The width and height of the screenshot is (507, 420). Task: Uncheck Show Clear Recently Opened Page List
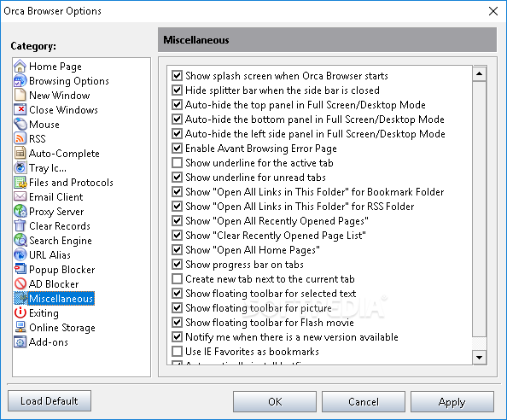177,235
